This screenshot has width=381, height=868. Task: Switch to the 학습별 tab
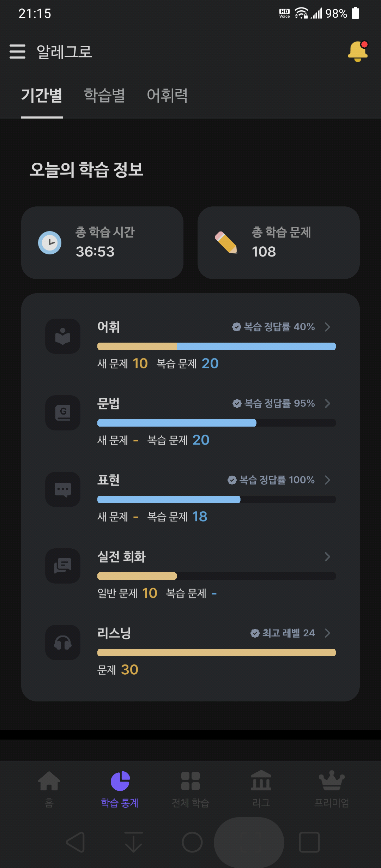104,95
